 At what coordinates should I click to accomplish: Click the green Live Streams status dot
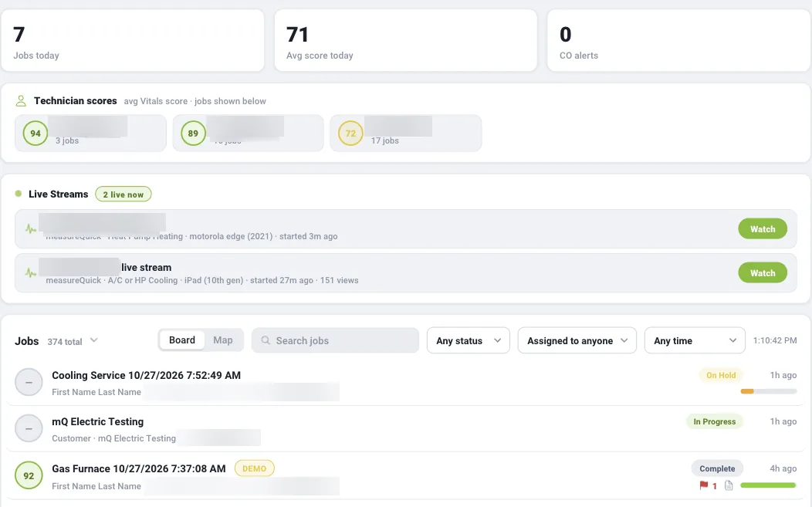(x=19, y=194)
